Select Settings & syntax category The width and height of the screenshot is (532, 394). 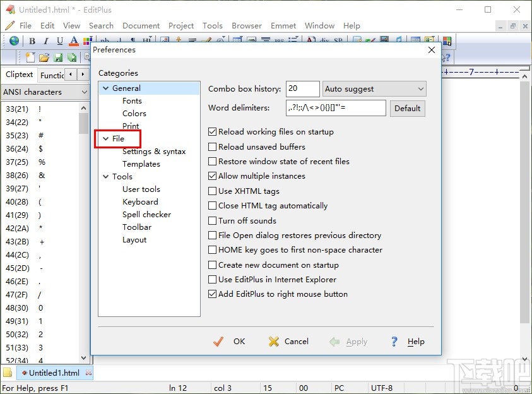(154, 152)
